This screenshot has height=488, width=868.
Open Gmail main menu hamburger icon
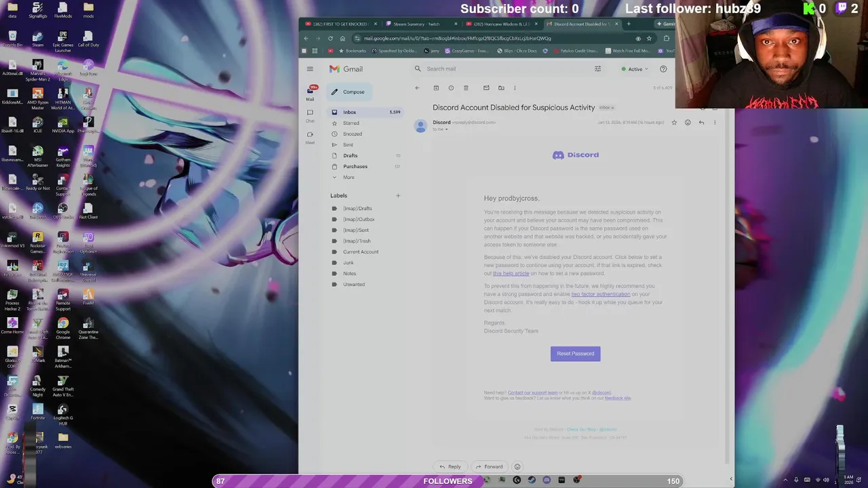[x=310, y=68]
